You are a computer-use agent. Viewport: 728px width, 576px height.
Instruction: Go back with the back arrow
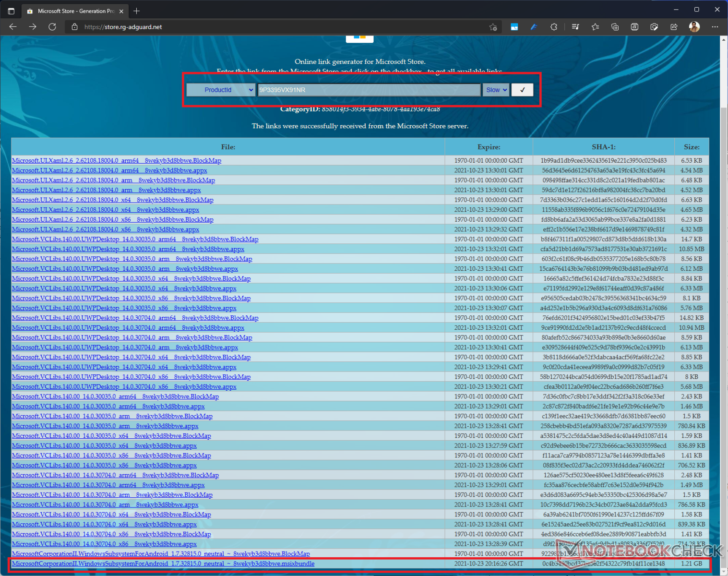tap(13, 27)
